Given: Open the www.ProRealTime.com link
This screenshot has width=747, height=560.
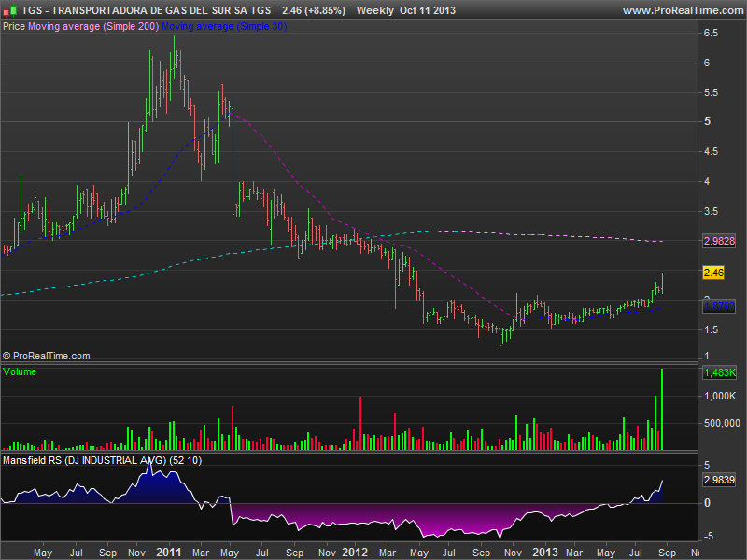Looking at the screenshot, I should point(682,10).
